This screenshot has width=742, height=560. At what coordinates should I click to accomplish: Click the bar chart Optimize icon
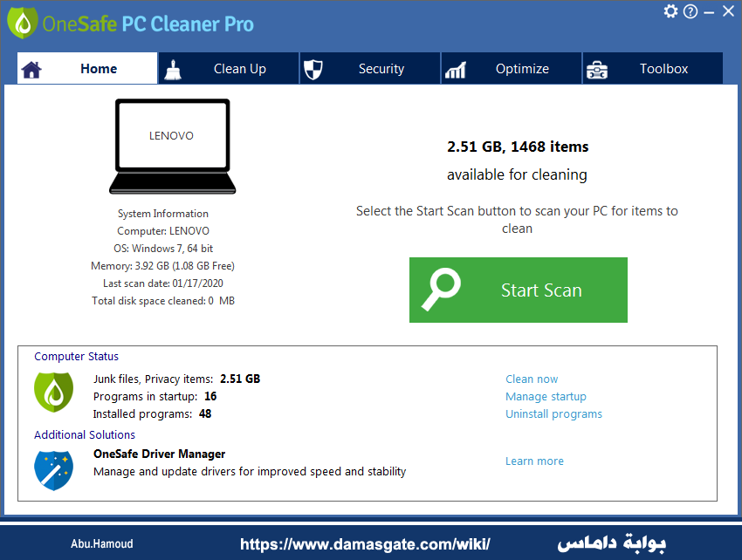pyautogui.click(x=455, y=70)
